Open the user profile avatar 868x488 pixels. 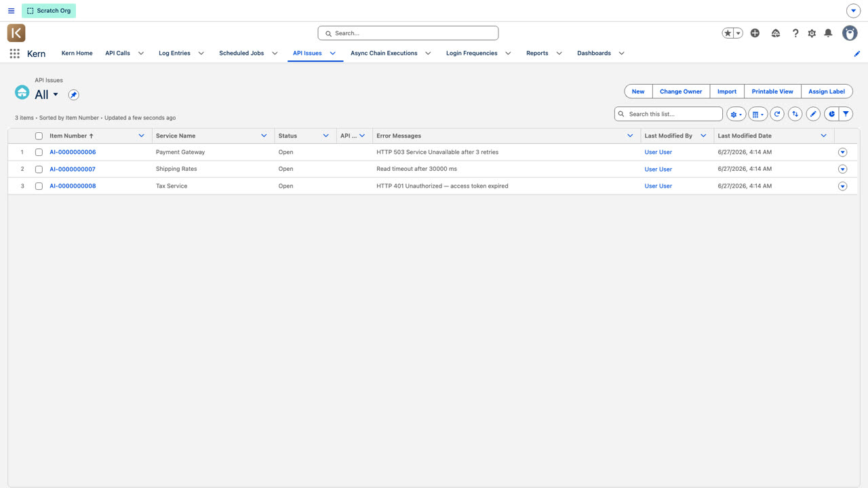pos(850,33)
